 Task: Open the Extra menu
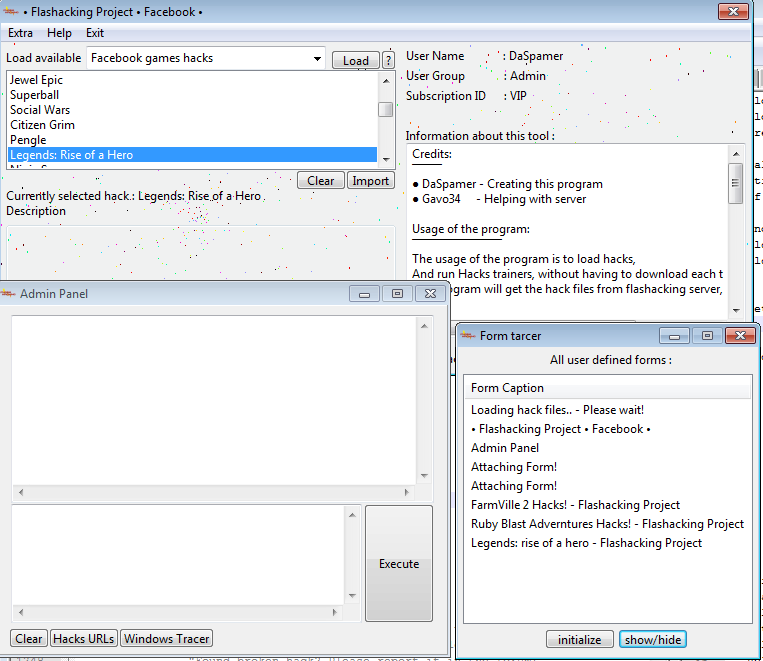(20, 33)
